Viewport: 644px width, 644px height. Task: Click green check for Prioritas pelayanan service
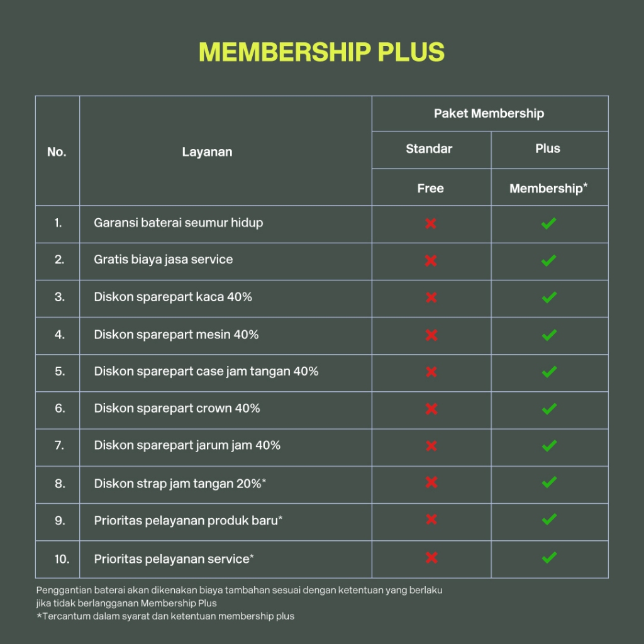click(549, 557)
